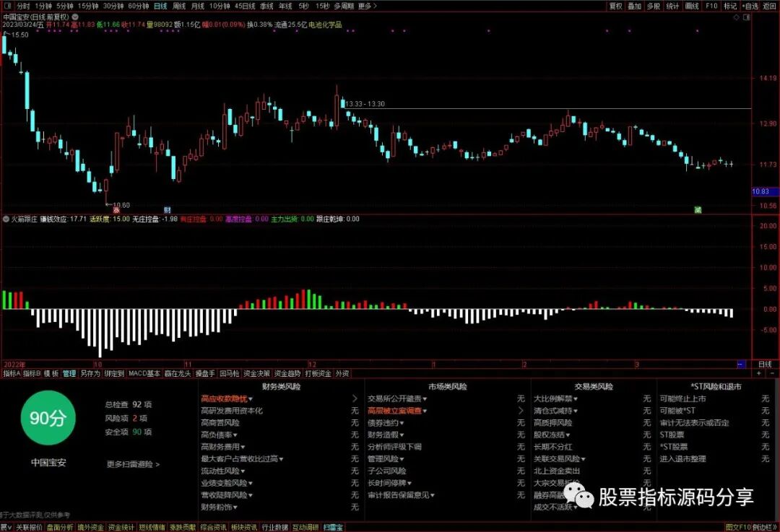Click the panel layout icon beside the diamond
This screenshot has height=532, width=780.
coord(747,17)
